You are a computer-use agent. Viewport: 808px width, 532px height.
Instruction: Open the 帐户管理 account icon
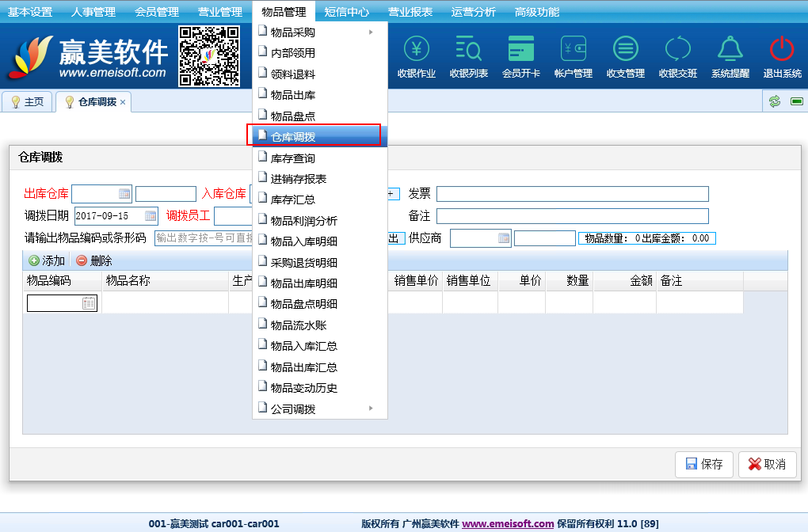[x=573, y=50]
